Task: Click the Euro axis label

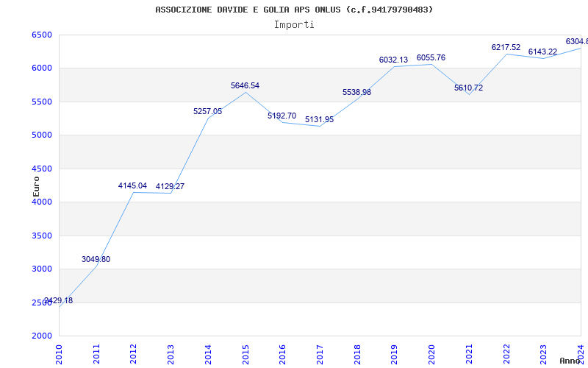Action: 36,186
